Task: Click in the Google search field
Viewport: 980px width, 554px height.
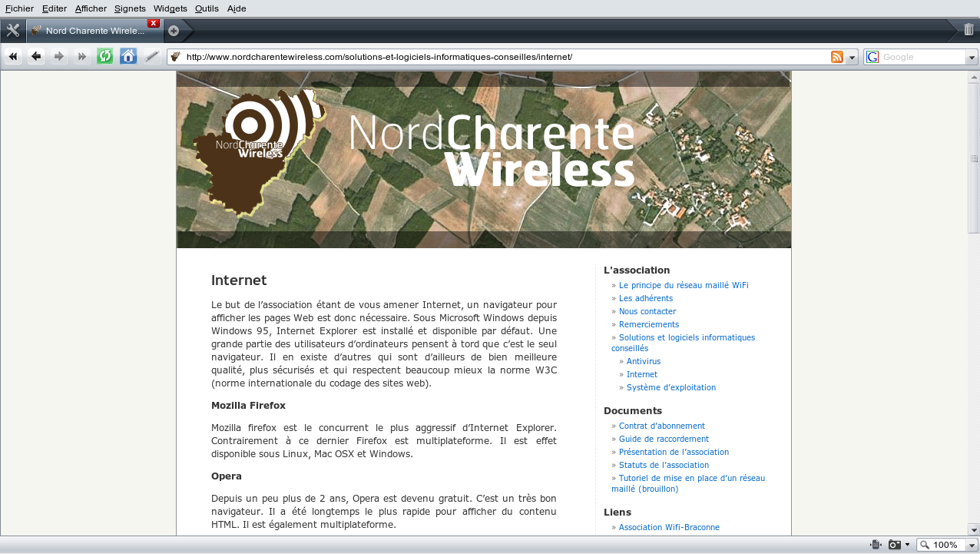Action: point(922,57)
